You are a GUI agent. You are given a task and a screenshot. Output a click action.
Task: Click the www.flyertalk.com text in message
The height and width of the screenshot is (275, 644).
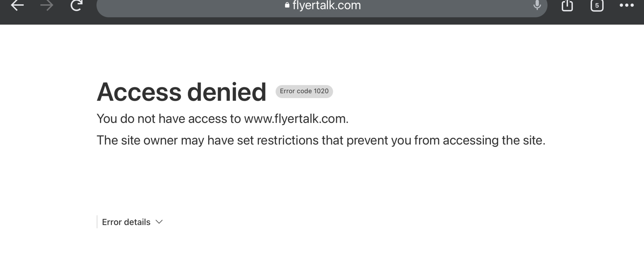pyautogui.click(x=295, y=119)
